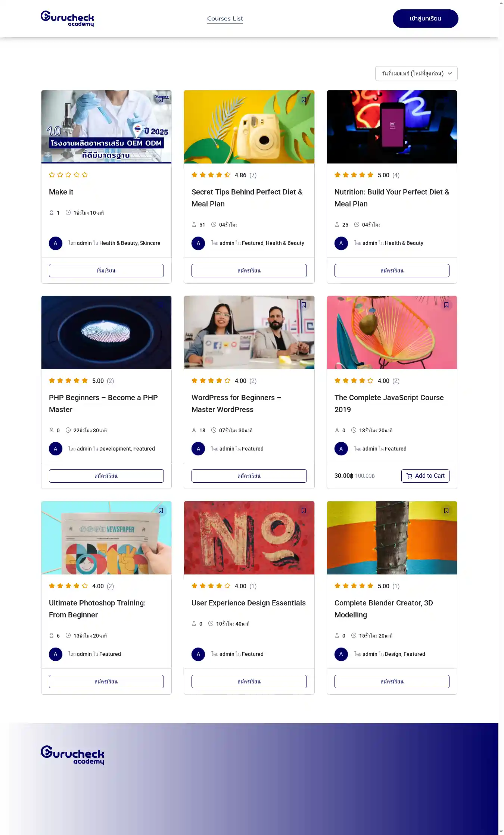This screenshot has height=835, width=504.
Task: Click the Design category link on Blender course
Action: [x=393, y=654]
